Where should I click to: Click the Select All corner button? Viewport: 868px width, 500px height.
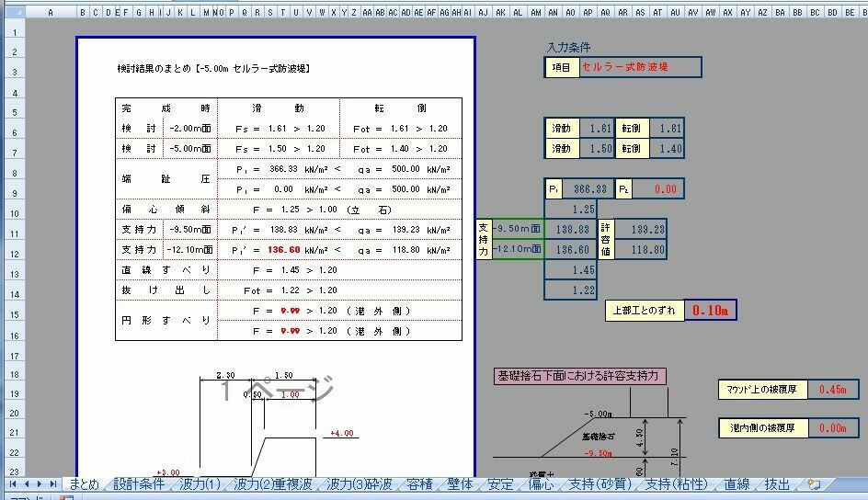tap(13, 12)
